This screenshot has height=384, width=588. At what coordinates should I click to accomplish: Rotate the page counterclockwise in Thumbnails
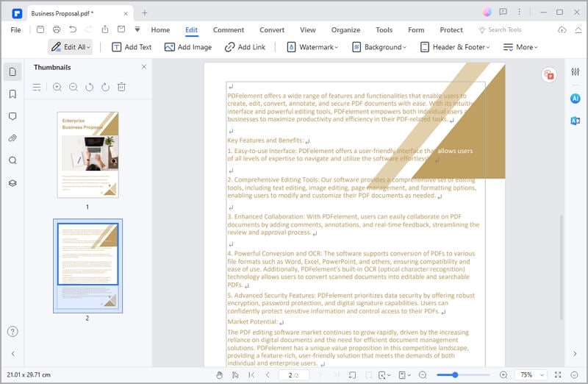pyautogui.click(x=89, y=87)
